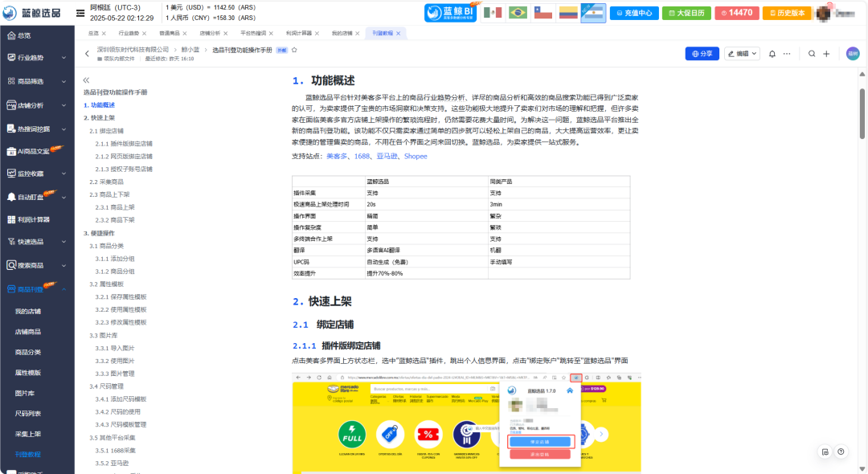Jump to outline item 3.2 属性模板
Viewport: 868px width, 474px height.
coord(106,284)
